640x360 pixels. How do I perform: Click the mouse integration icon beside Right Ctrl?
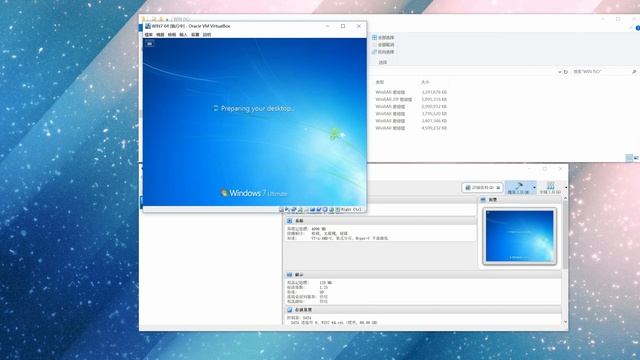click(x=338, y=210)
